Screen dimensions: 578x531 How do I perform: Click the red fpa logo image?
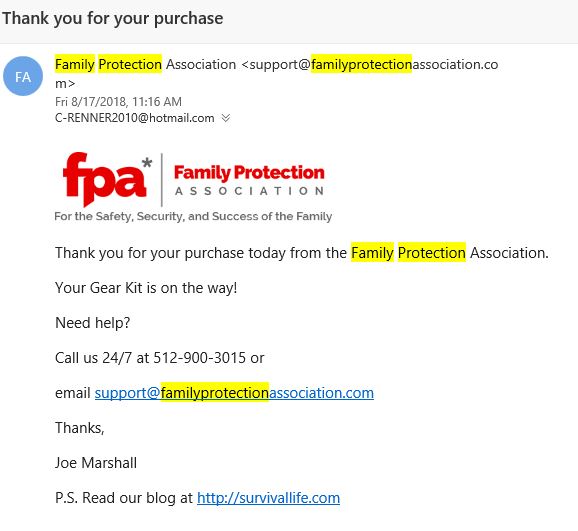click(x=105, y=180)
